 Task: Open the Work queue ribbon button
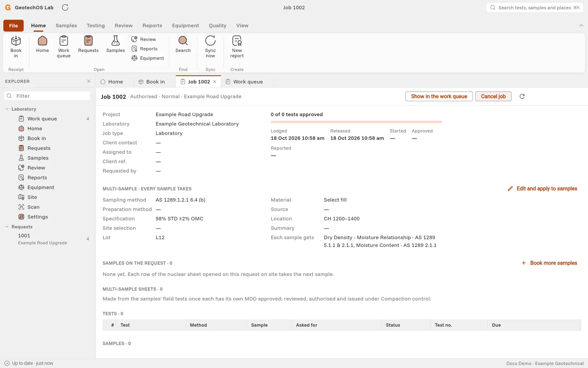click(64, 47)
